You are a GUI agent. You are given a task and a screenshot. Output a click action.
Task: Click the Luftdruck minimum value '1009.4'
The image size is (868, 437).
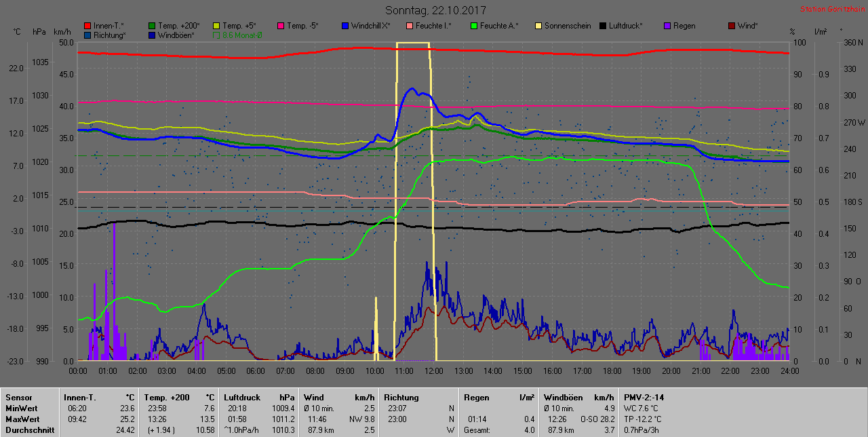(x=282, y=407)
